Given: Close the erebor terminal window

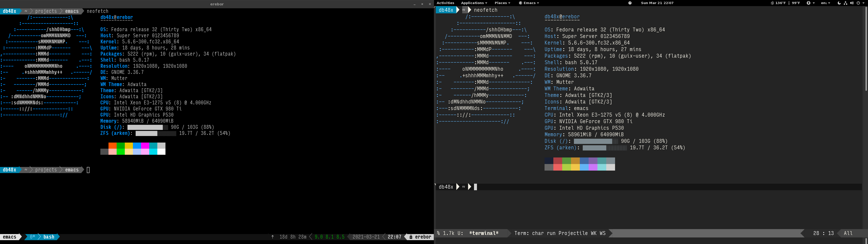Looking at the screenshot, I should click(x=430, y=4).
